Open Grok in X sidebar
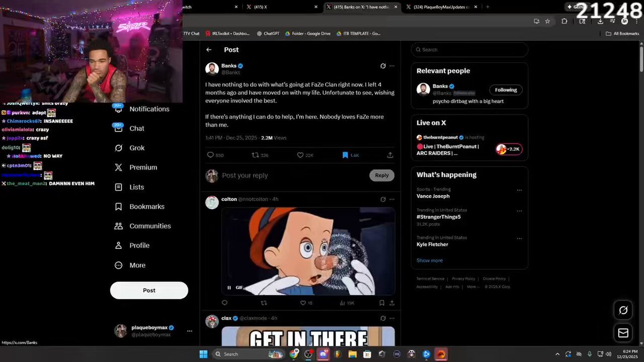The width and height of the screenshot is (644, 362). tap(129, 148)
